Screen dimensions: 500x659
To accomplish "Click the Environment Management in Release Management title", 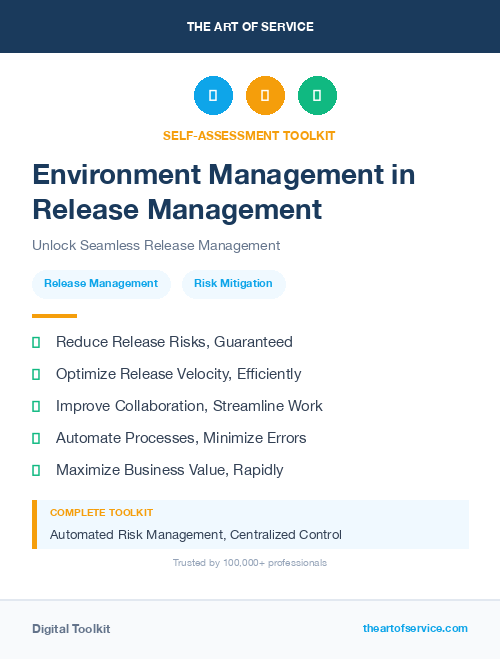I will [x=224, y=192].
